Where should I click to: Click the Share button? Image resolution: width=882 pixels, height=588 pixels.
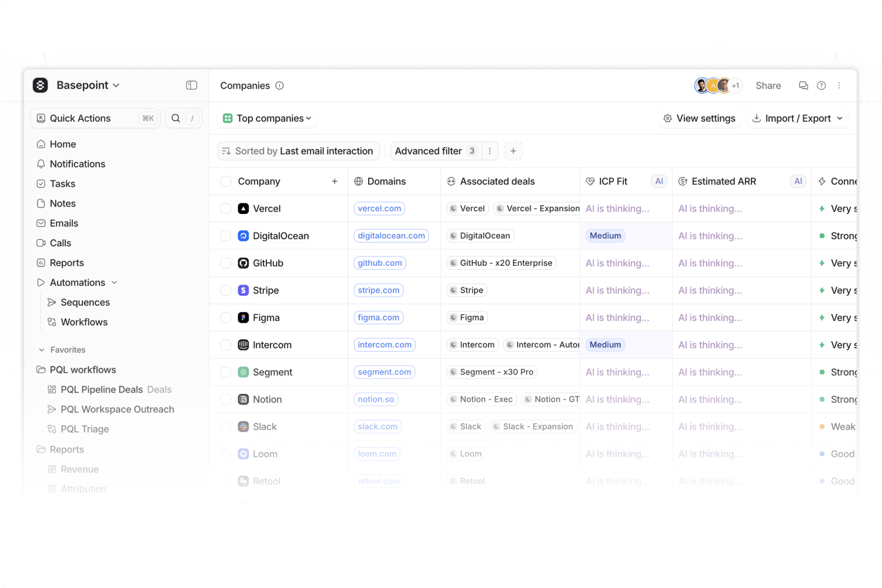[768, 85]
